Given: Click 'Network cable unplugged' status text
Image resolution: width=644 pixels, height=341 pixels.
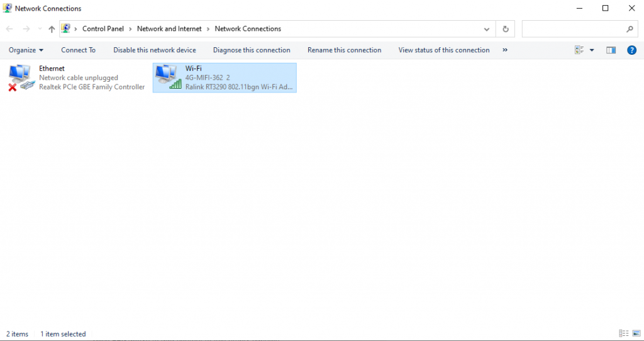Looking at the screenshot, I should coord(79,77).
